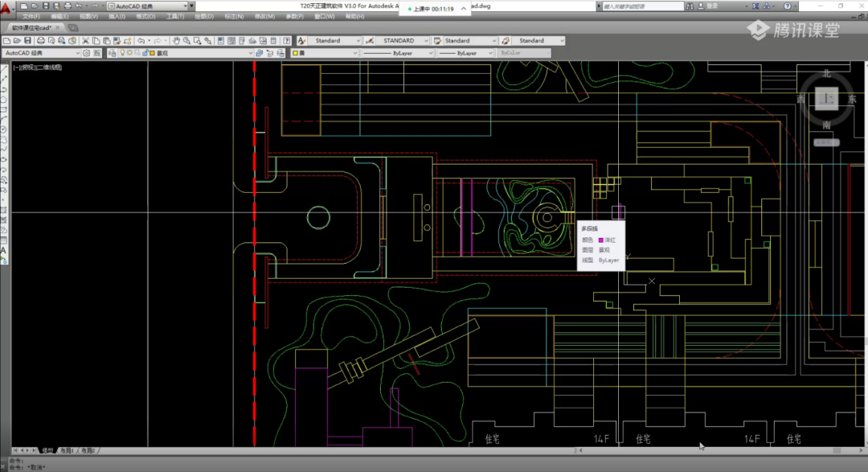Toggle layer on/off light bulb icon
868x472 pixels.
[122, 53]
